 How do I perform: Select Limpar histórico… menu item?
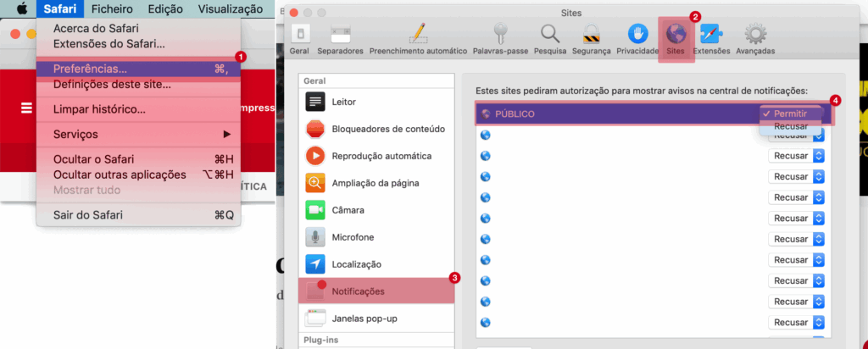139,109
